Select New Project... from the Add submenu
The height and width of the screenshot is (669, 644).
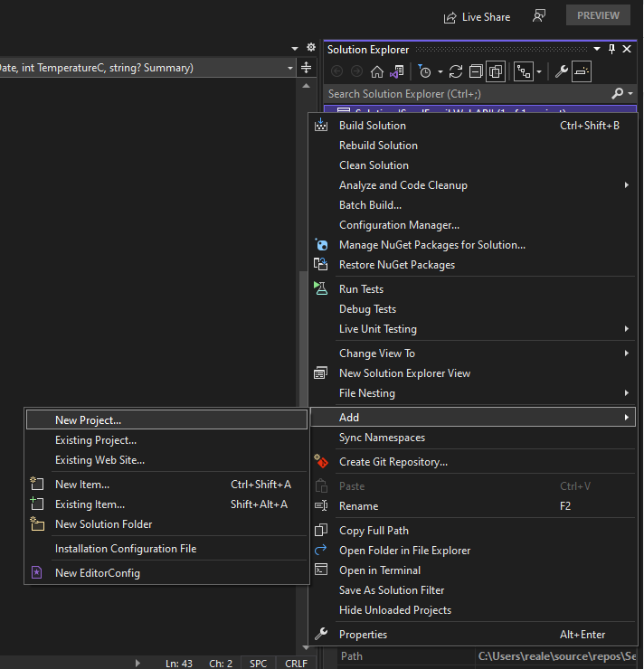88,420
